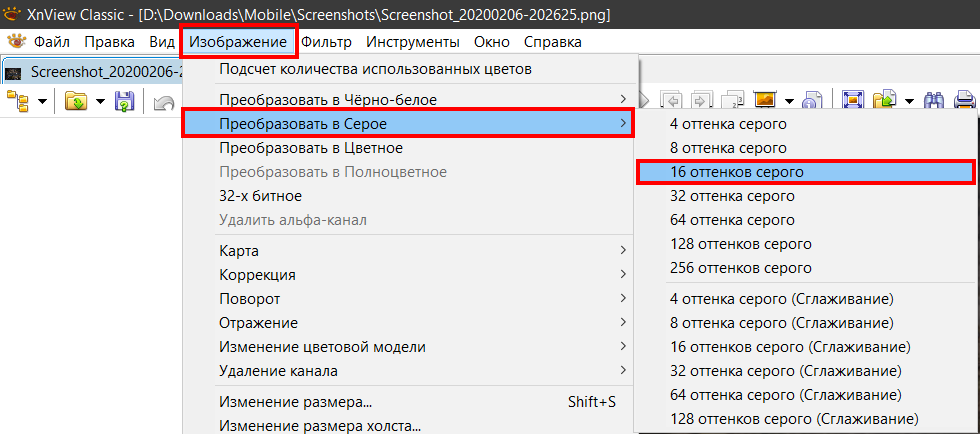
Task: Click the previous page icon
Action: pos(674,101)
